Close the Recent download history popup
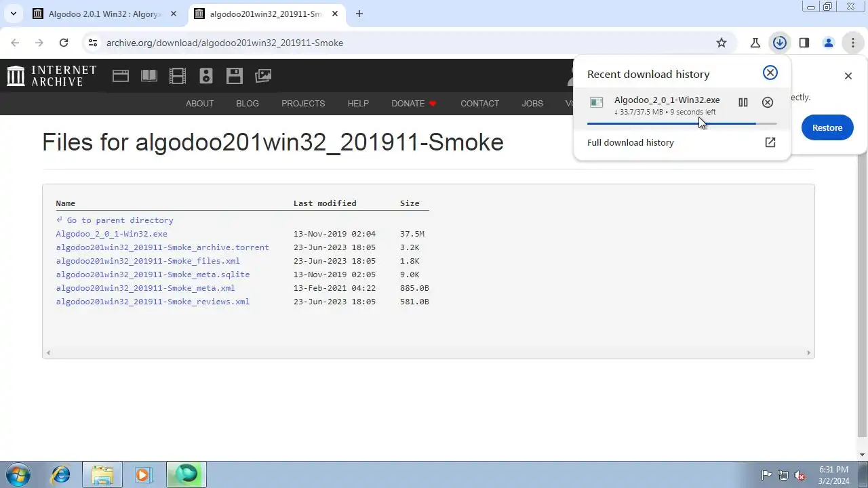 pyautogui.click(x=770, y=73)
